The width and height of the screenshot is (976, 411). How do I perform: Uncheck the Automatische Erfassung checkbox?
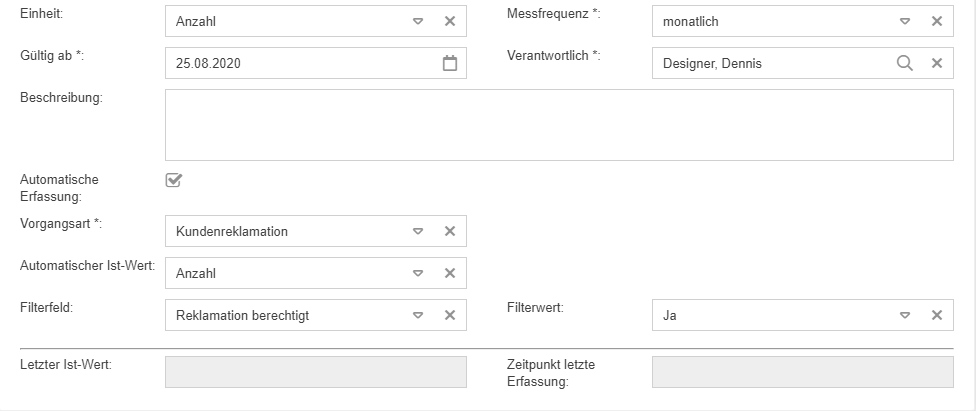click(x=173, y=180)
